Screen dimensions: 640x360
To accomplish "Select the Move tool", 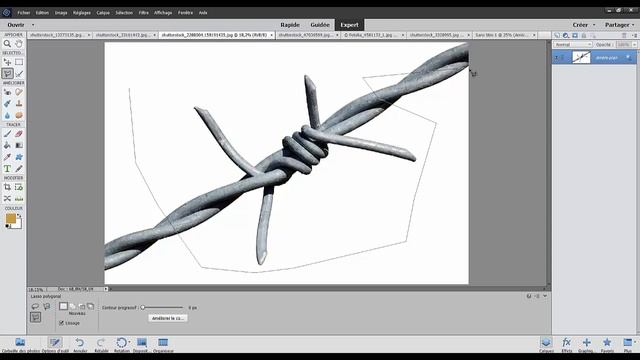I will click(x=7, y=62).
